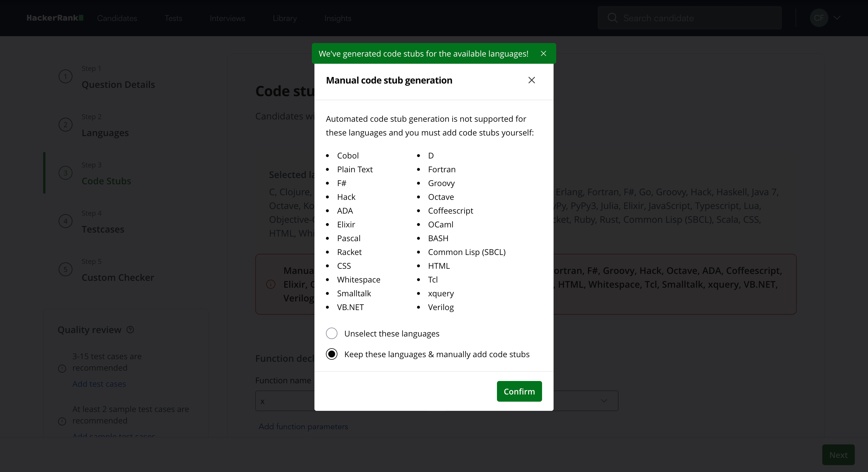This screenshot has height=472, width=868.
Task: Open the Candidates menu
Action: [x=117, y=18]
